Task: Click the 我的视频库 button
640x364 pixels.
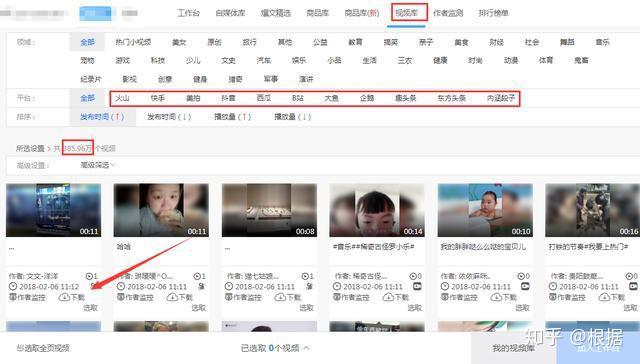Action: [x=513, y=348]
